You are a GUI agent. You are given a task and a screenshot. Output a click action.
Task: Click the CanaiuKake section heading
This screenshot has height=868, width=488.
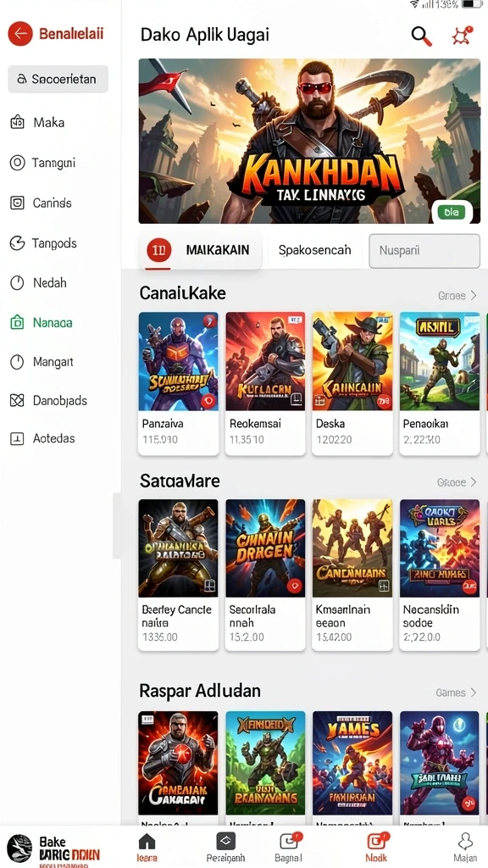click(183, 292)
